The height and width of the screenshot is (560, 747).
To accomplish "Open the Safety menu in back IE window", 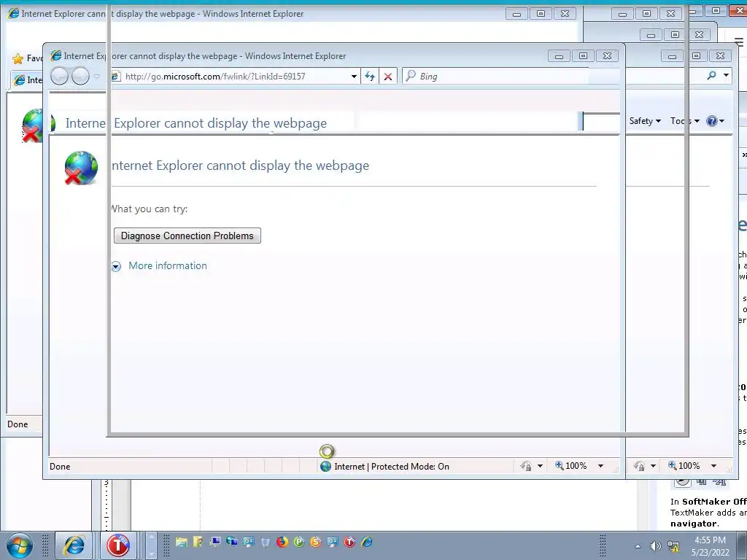I will tap(645, 121).
